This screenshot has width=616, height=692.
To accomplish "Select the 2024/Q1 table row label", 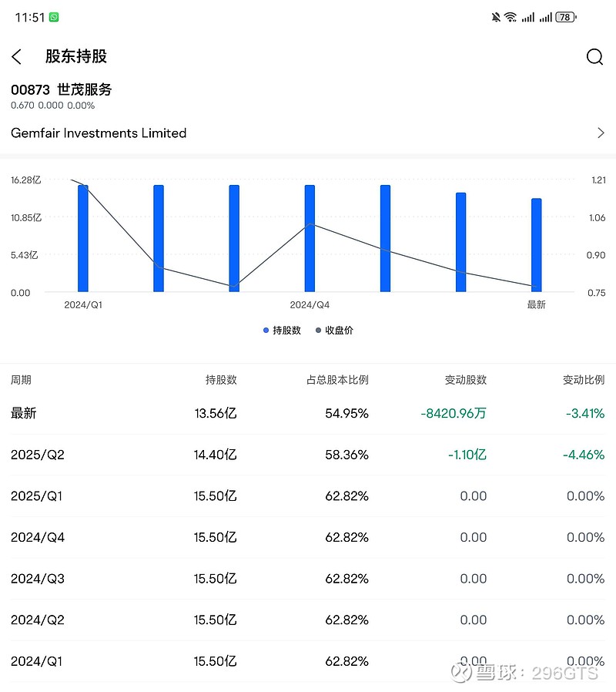I will click(x=37, y=661).
